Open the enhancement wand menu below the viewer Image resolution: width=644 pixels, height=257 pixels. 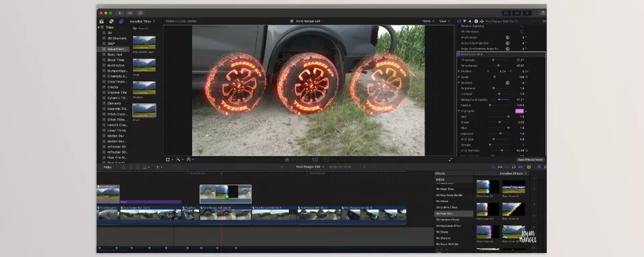[x=179, y=159]
